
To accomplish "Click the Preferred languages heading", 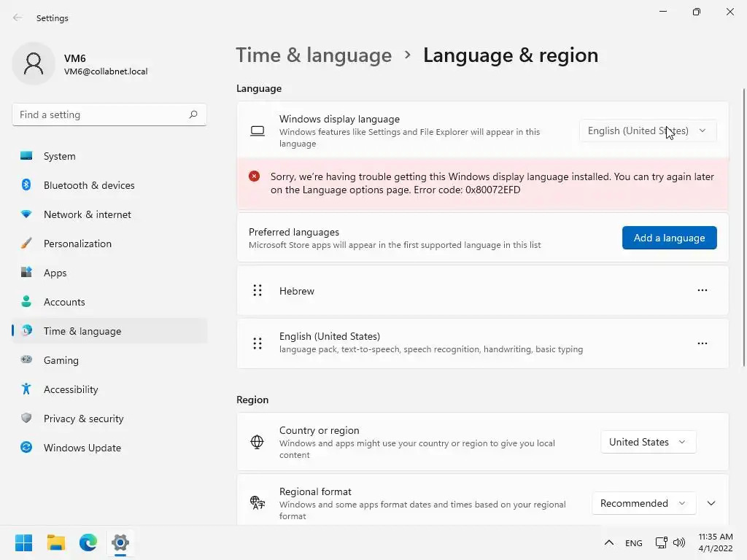I will point(294,232).
